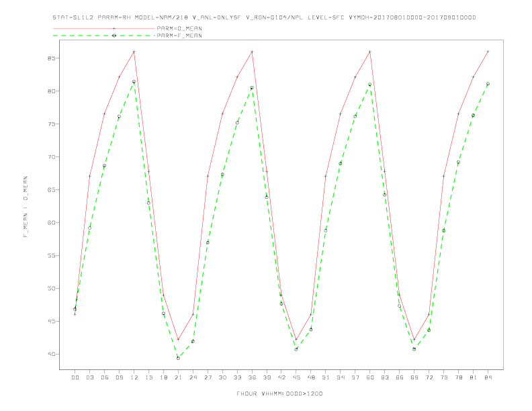Click x-axis tick label 27
Viewport: 532px width, 411px height.
(208, 377)
